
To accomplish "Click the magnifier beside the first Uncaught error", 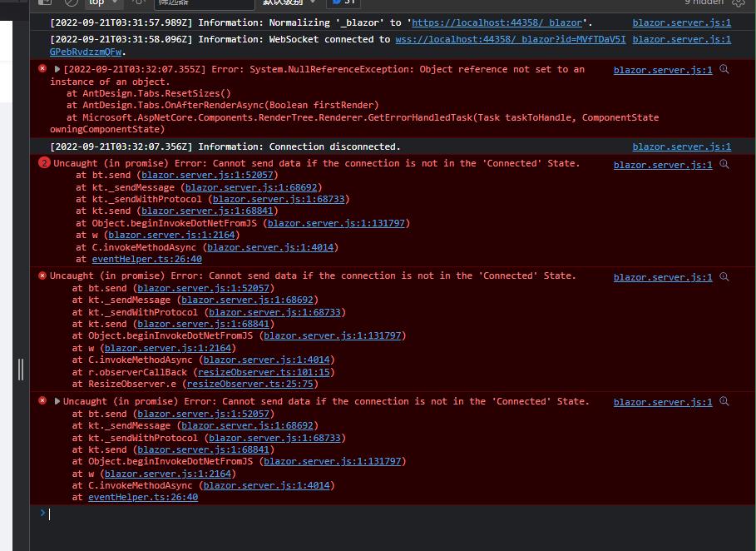I will point(726,163).
